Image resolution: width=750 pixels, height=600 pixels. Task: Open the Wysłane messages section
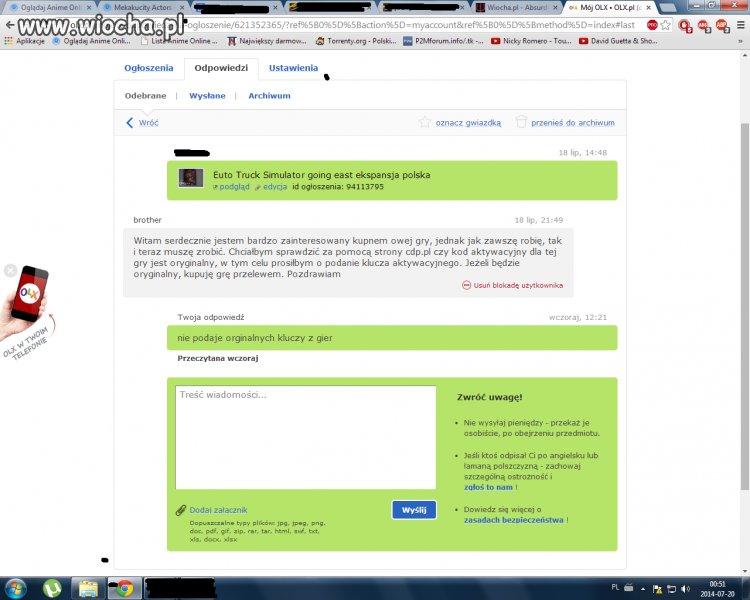(207, 96)
